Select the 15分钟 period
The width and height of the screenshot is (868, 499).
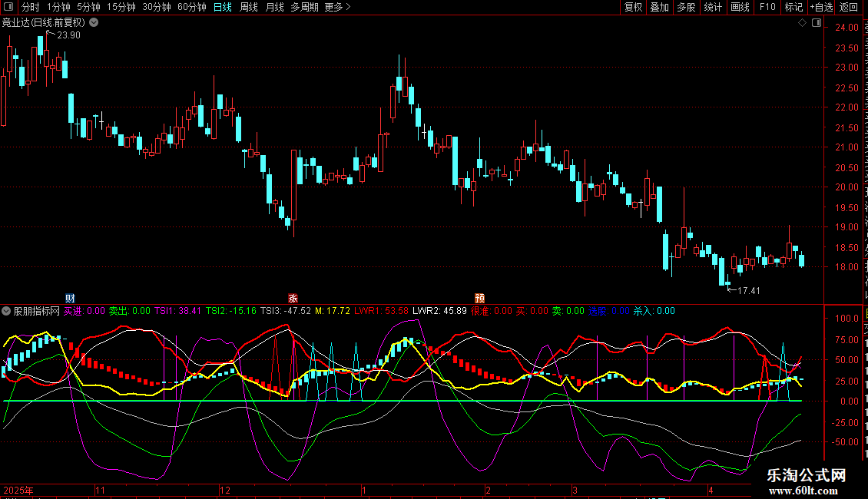121,7
